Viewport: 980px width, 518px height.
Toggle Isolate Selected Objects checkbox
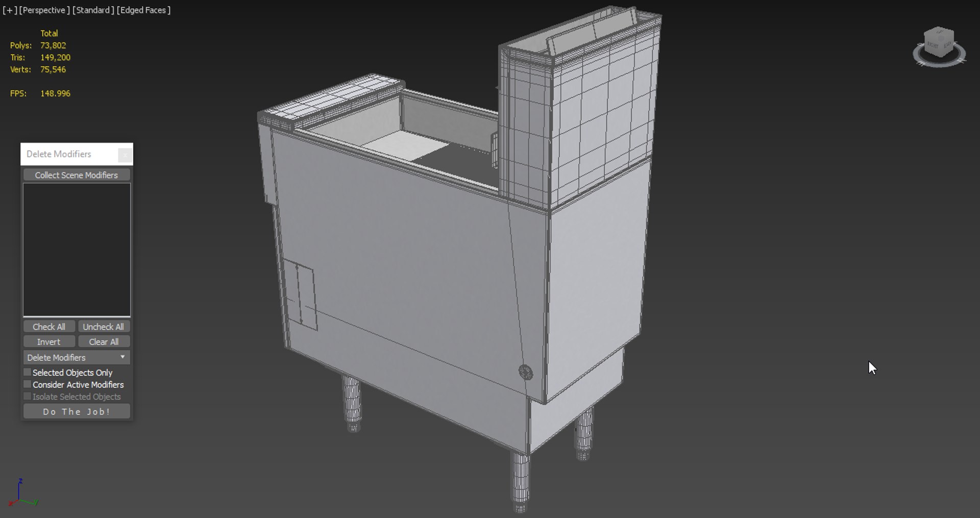tap(28, 397)
